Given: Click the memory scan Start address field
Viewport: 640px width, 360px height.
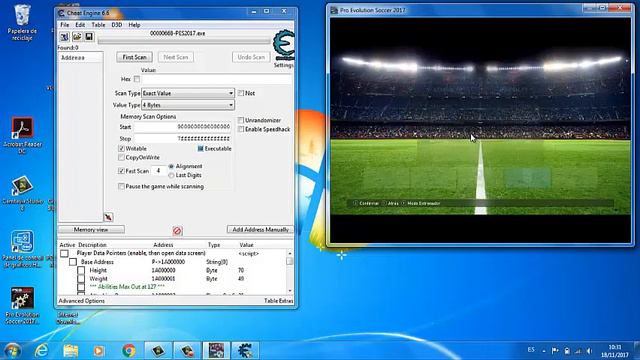Looking at the screenshot, I should [182, 127].
